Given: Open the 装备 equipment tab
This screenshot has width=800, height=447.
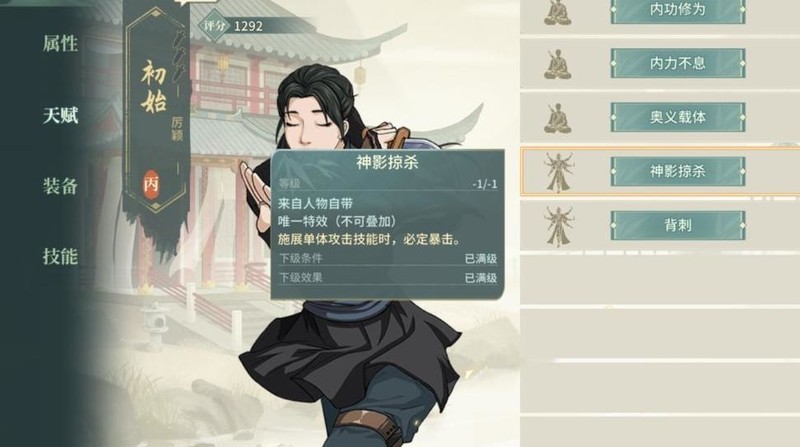Looking at the screenshot, I should point(60,186).
